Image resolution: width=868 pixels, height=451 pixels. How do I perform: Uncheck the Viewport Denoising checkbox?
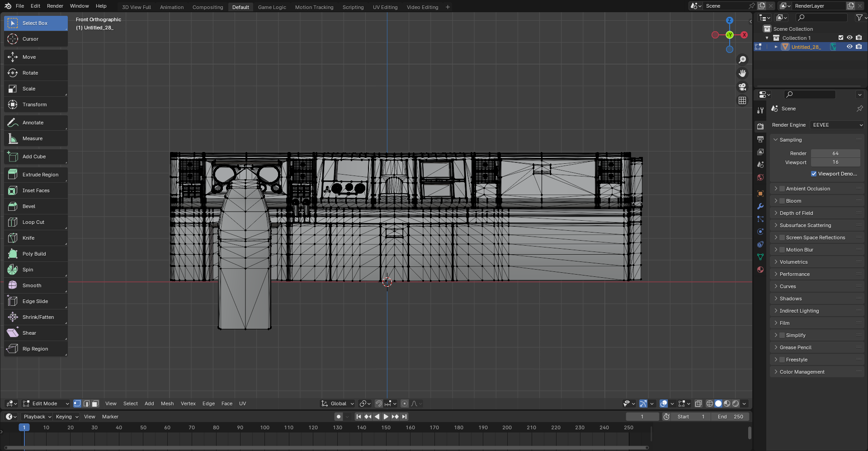click(814, 174)
